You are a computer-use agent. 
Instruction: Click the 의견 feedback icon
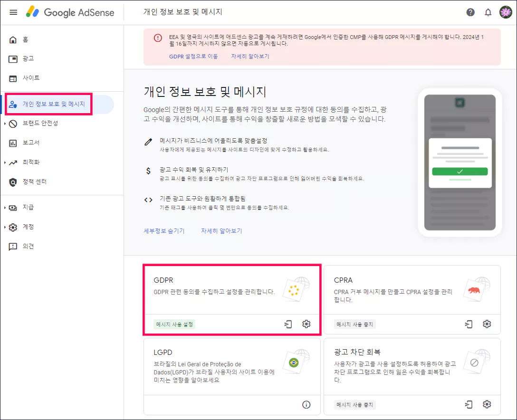tap(13, 247)
